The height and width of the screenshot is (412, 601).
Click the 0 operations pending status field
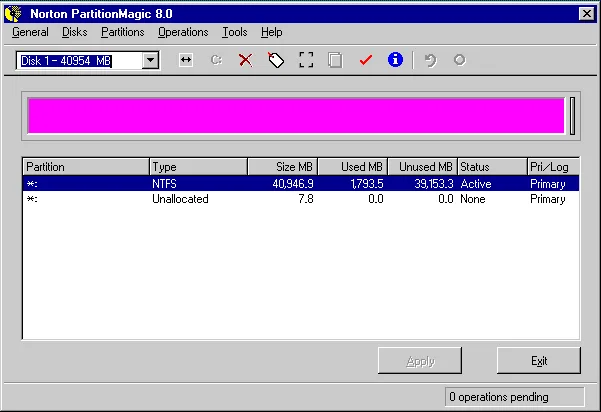pyautogui.click(x=515, y=397)
